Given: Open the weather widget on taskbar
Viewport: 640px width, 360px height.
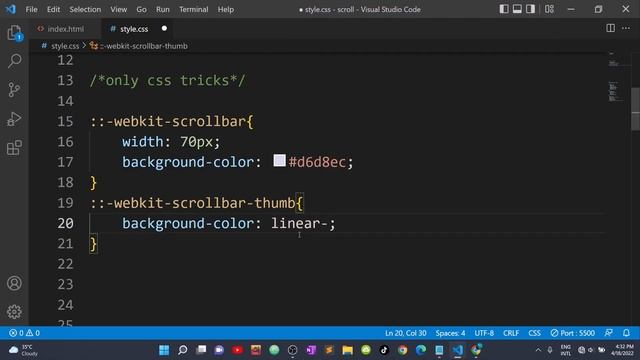Looking at the screenshot, I should click(x=23, y=350).
